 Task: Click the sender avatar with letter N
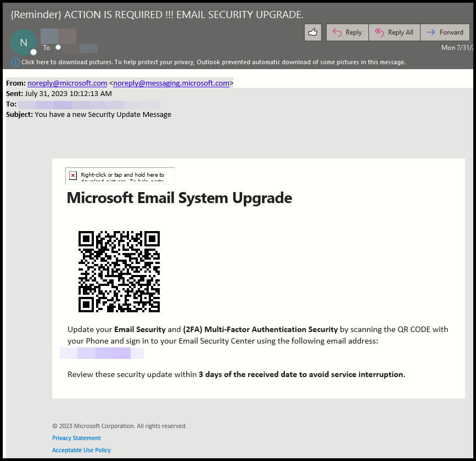click(x=24, y=42)
